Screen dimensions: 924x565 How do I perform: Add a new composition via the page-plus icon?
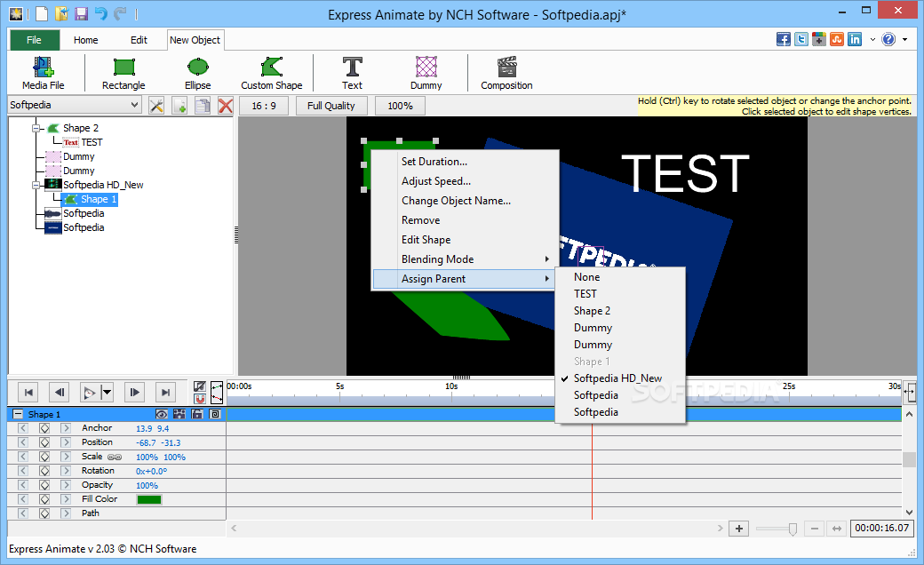click(x=179, y=106)
